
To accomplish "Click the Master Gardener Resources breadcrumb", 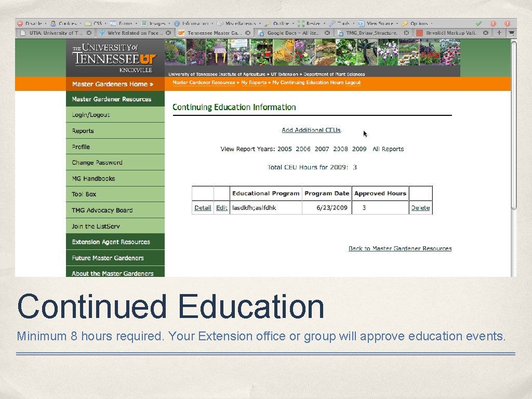I will tap(204, 83).
